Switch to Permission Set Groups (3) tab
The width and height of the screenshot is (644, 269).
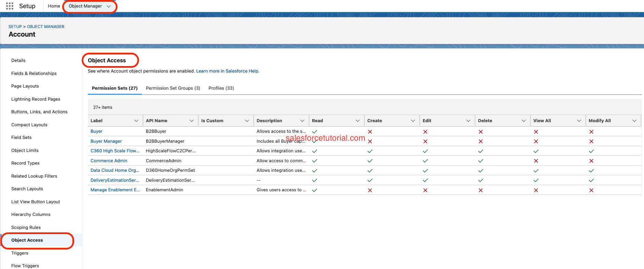click(173, 88)
